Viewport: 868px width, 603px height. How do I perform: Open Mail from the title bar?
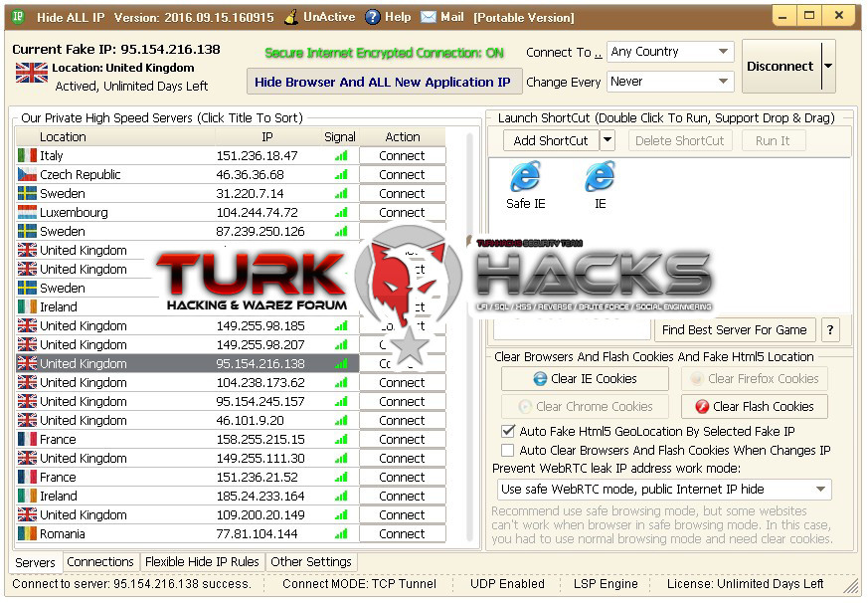point(442,17)
